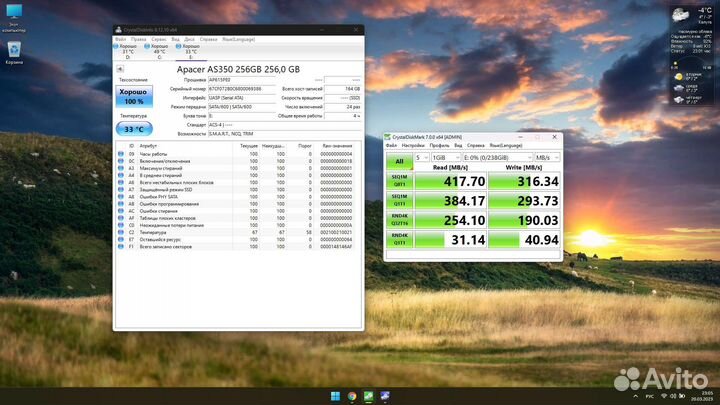Viewport: 720px width, 405px height.
Task: Click status icon of Часы работы row
Action: (121, 154)
